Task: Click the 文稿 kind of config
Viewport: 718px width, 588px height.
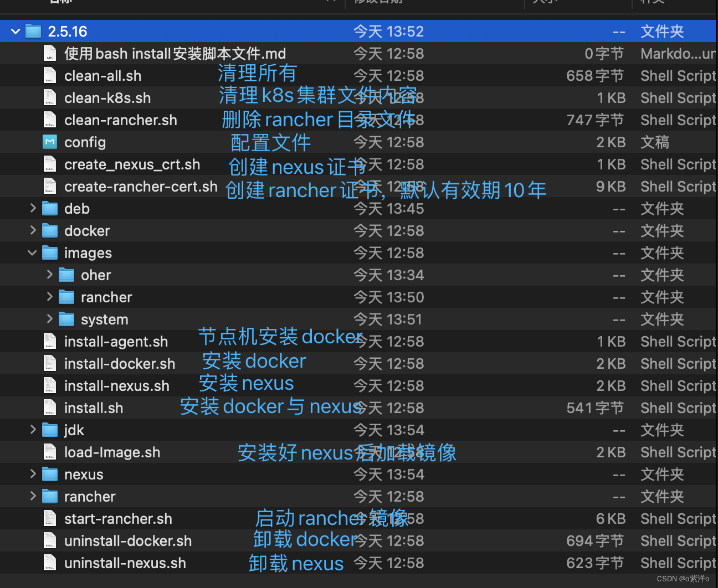Action: pos(655,142)
